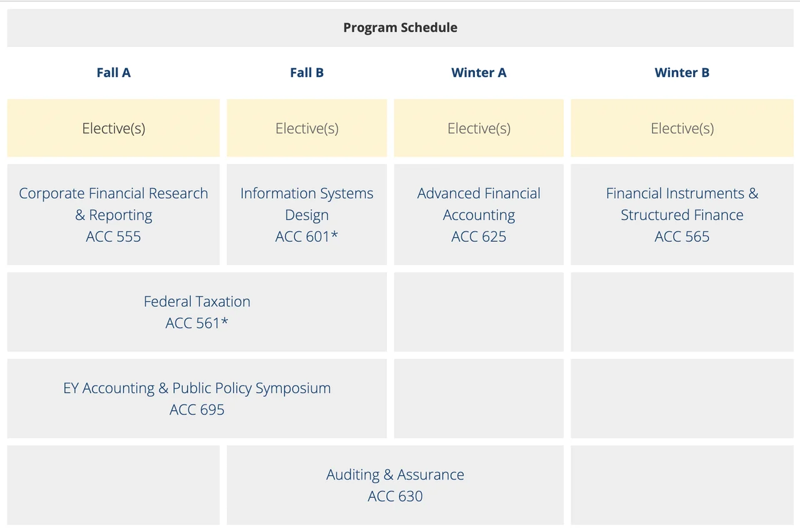Open EY Accounting & Public Policy Symposium
The height and width of the screenshot is (532, 800).
point(197,398)
